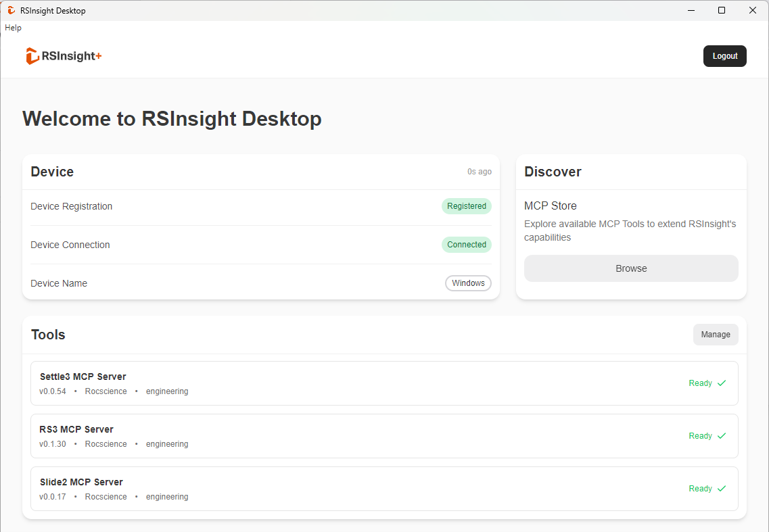This screenshot has height=532, width=769.
Task: Click the Logout button
Action: tap(725, 56)
